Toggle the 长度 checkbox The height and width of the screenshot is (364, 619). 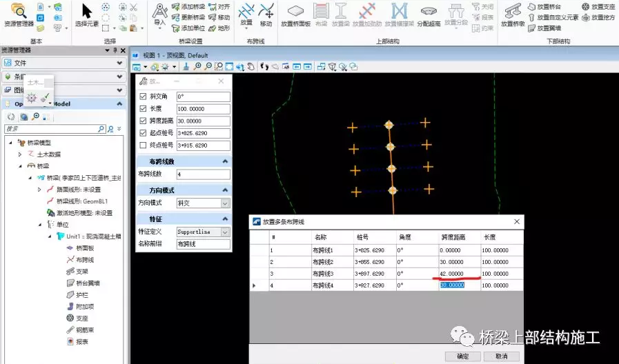[x=143, y=108]
